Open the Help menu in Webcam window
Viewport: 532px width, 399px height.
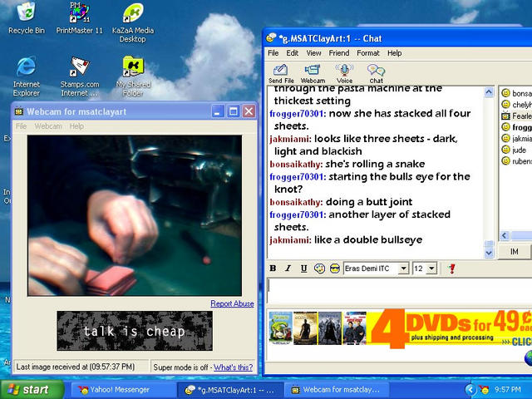coord(76,126)
